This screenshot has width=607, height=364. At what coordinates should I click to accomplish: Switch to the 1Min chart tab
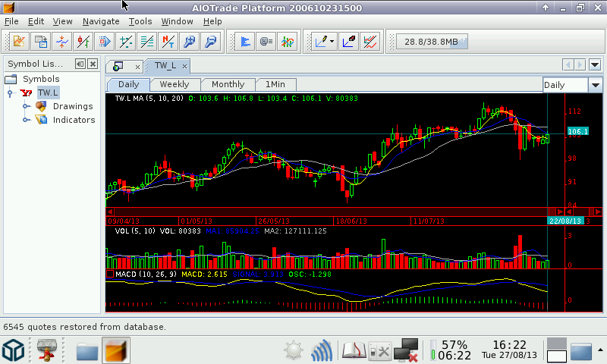tap(275, 84)
